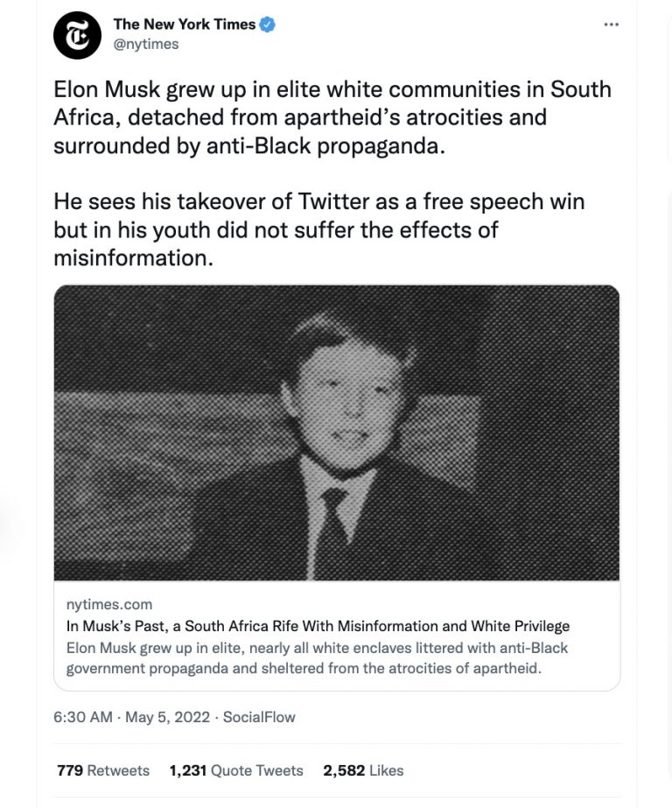Click the paragraph starting 'He sees his takeover'
The height and width of the screenshot is (808, 672).
click(319, 229)
